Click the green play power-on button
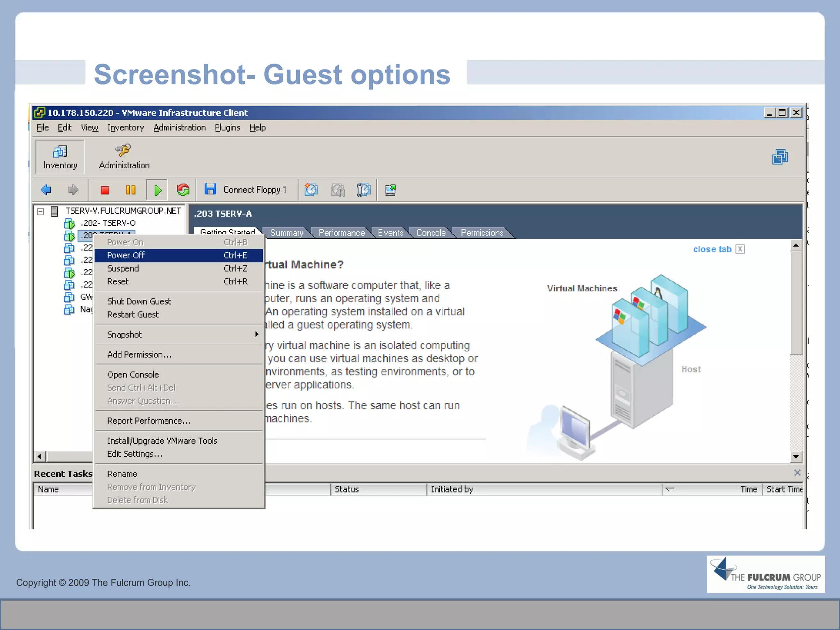The width and height of the screenshot is (840, 630). click(x=157, y=190)
